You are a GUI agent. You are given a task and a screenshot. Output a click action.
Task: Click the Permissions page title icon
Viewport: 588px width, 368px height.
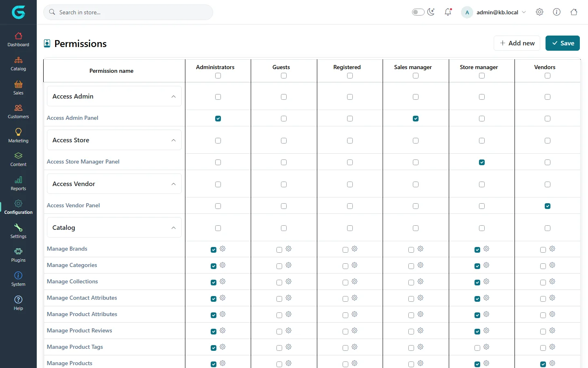(x=47, y=43)
